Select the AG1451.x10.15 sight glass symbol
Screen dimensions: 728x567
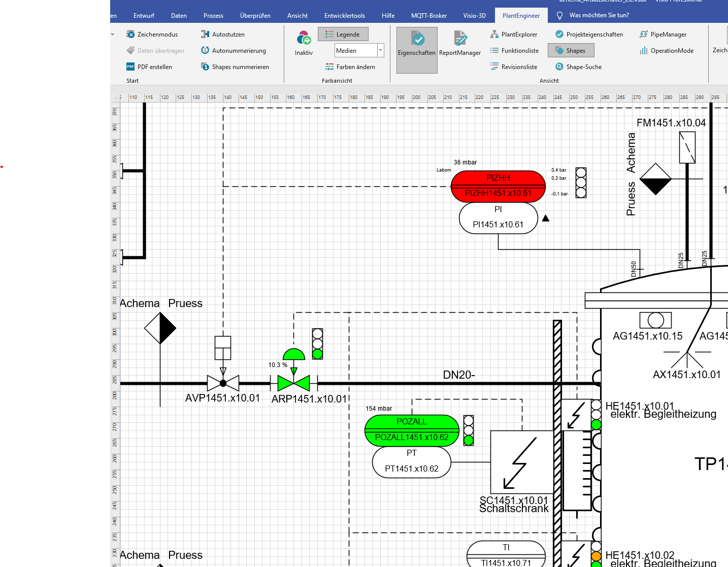(655, 320)
